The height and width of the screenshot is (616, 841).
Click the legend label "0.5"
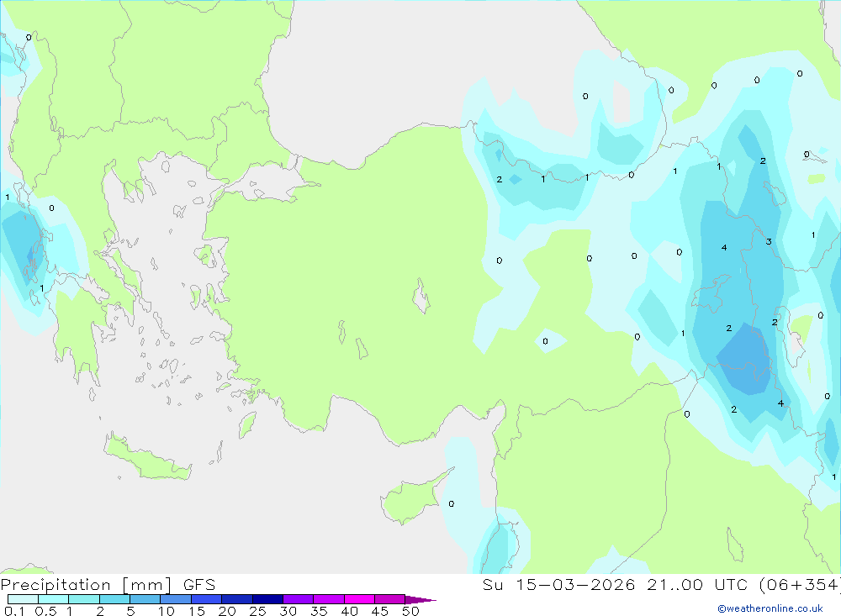(x=45, y=611)
